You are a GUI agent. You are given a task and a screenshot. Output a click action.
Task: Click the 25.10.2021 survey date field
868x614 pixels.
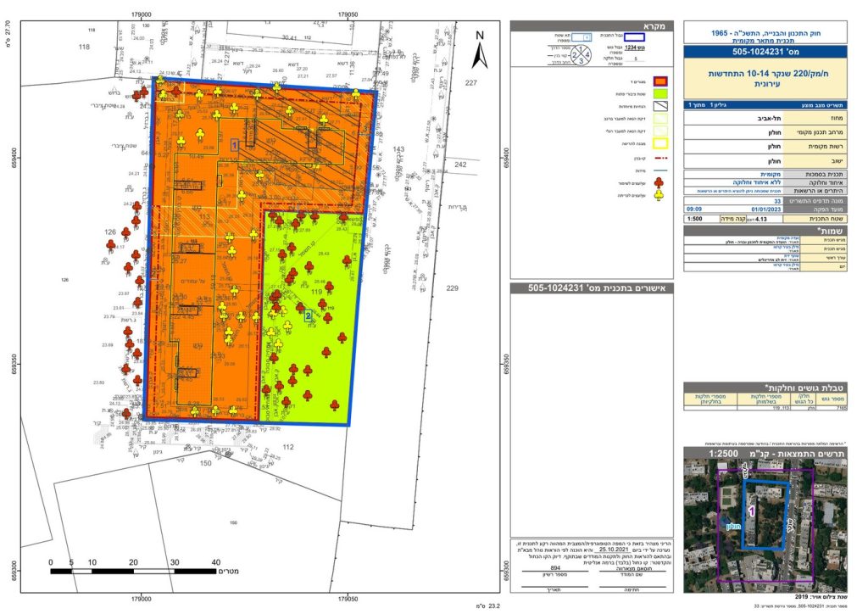(614, 550)
